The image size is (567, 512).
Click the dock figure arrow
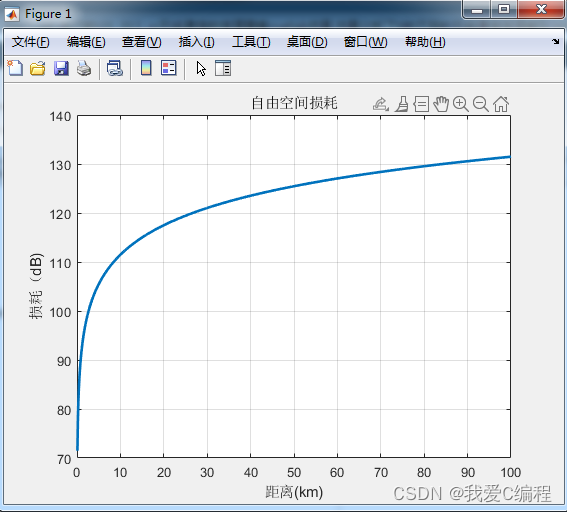555,42
